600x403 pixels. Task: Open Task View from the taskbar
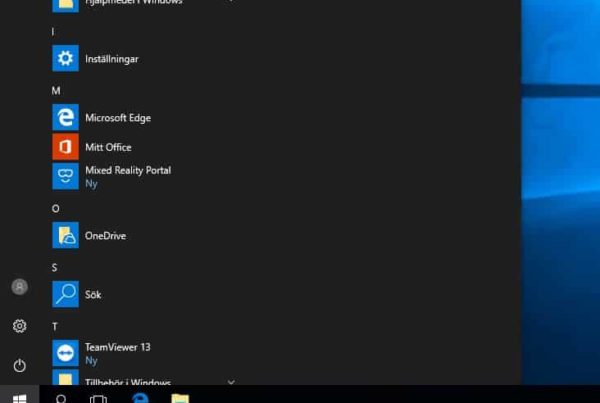[x=98, y=397]
